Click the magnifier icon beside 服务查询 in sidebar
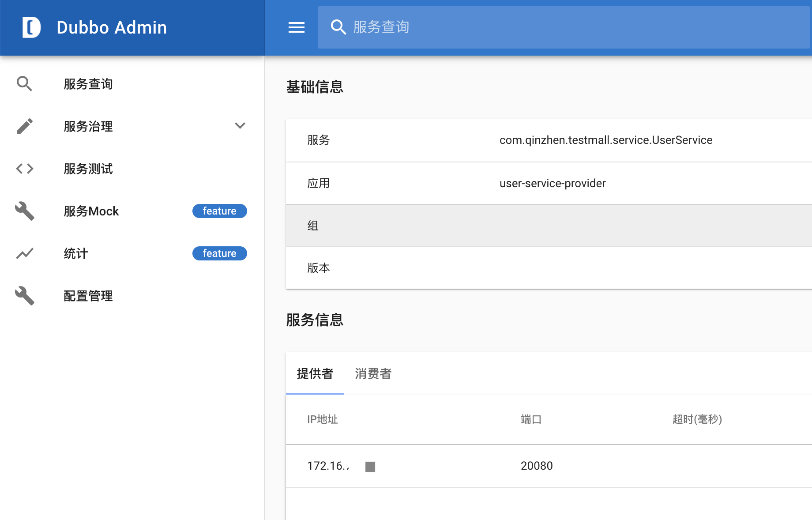The width and height of the screenshot is (812, 520). 25,84
